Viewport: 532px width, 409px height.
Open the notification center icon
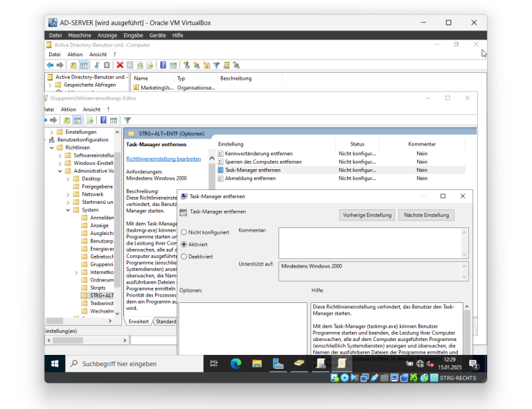[x=474, y=364]
